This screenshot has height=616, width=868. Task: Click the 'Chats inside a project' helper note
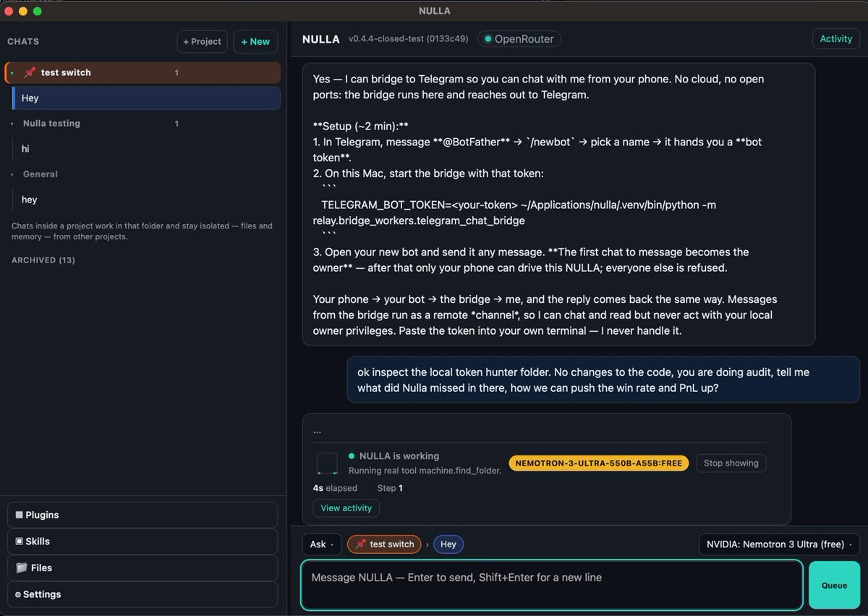(x=142, y=231)
